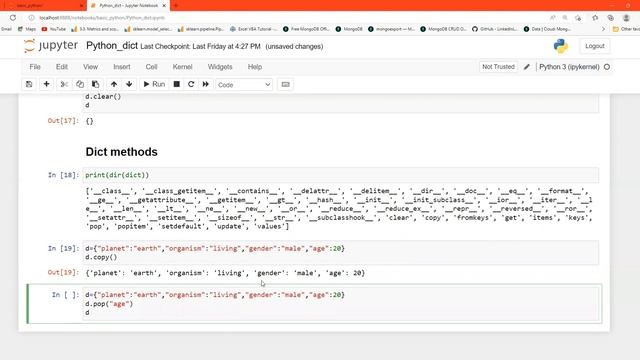Screen dimensions: 640x360
Task: Open the command palette keyboard icon
Action: [285, 84]
